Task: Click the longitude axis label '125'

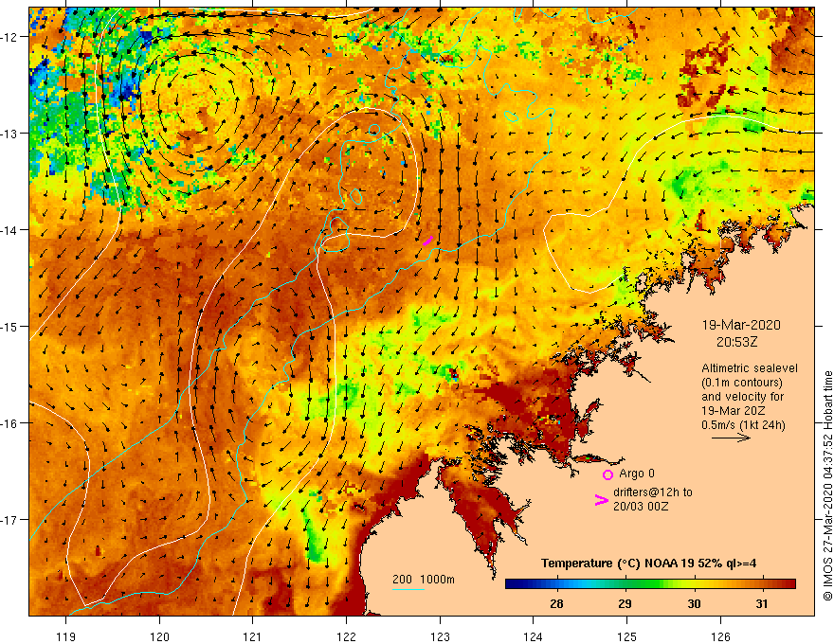Action: pyautogui.click(x=626, y=636)
